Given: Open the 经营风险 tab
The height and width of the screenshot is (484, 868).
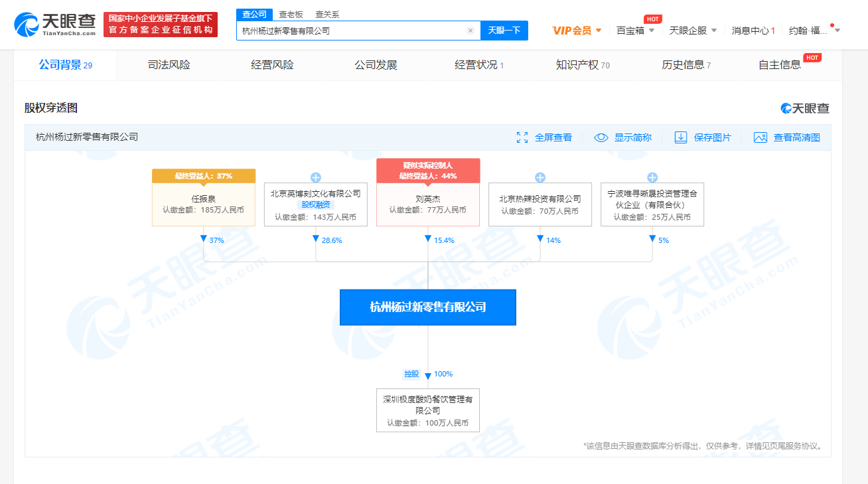Looking at the screenshot, I should point(272,65).
